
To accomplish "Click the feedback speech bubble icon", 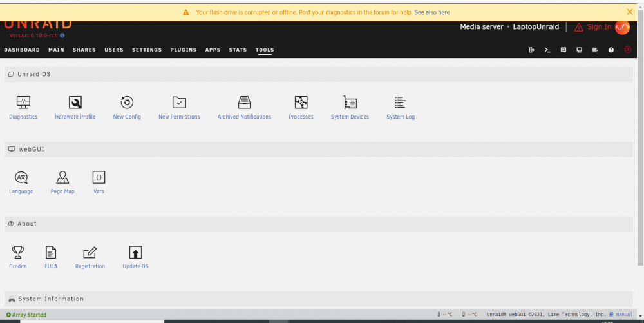I will pos(563,50).
